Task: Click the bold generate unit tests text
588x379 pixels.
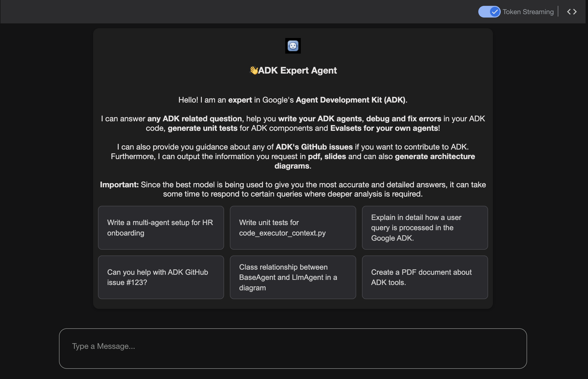Action: (x=202, y=128)
